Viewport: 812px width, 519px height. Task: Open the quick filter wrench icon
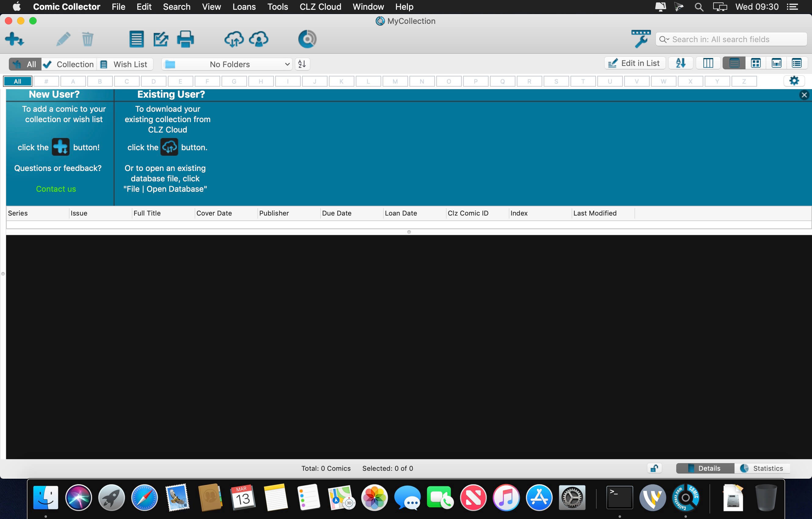pyautogui.click(x=640, y=39)
